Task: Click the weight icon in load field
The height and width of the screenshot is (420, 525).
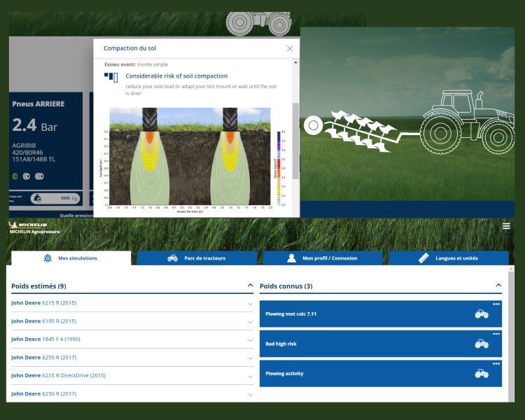Action: [38, 198]
